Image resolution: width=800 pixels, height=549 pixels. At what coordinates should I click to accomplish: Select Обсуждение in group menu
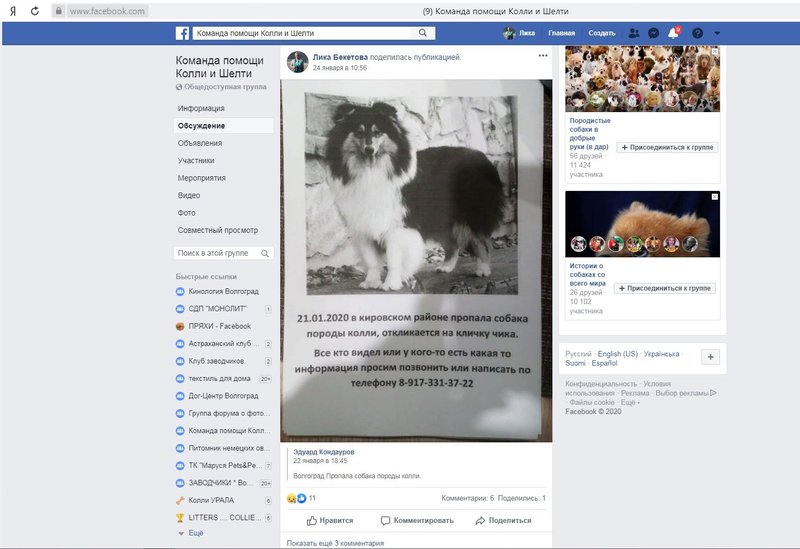pyautogui.click(x=223, y=126)
